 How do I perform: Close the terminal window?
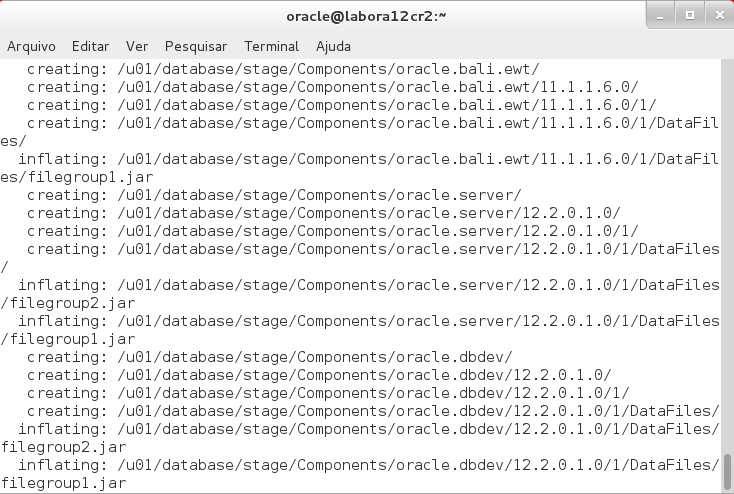[716, 15]
